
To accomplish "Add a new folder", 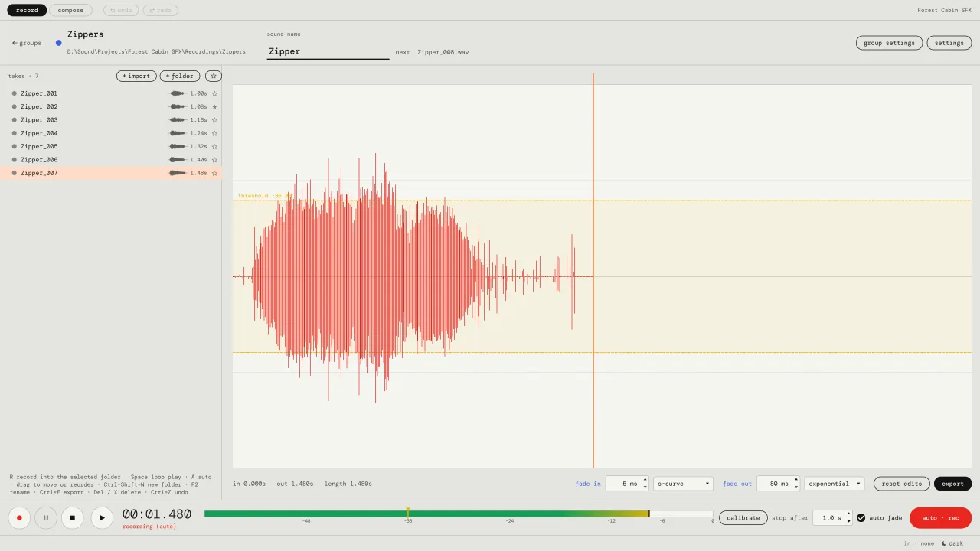I will tap(180, 77).
